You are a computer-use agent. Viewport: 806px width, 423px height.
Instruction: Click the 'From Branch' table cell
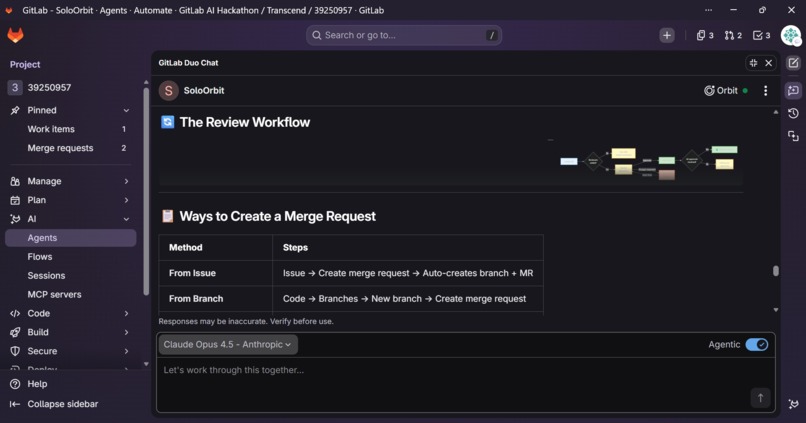(x=215, y=299)
